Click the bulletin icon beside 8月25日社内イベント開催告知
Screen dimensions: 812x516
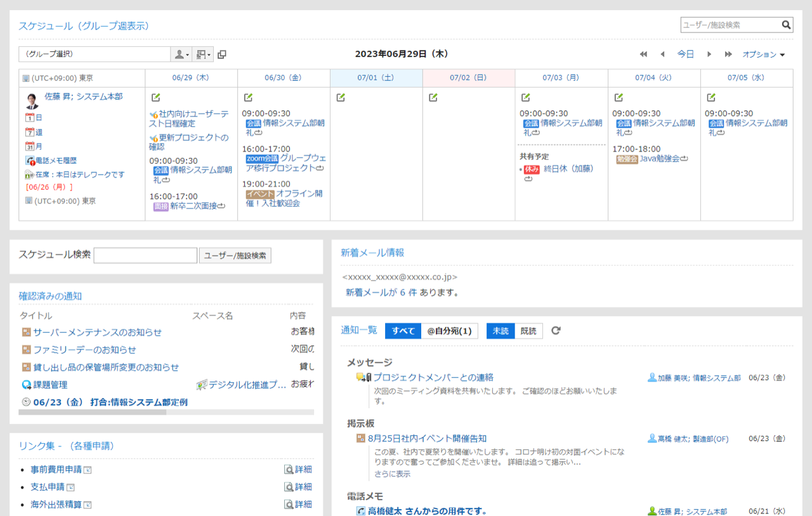coord(361,439)
